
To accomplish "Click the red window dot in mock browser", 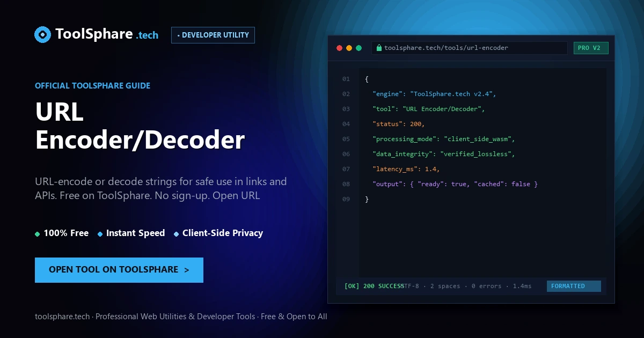I will tap(339, 48).
